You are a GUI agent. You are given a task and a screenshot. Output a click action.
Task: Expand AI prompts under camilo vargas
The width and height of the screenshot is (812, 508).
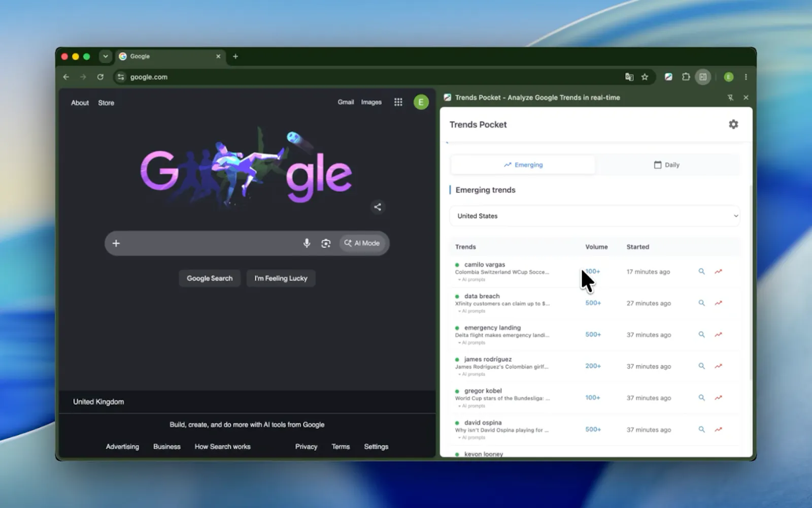tap(471, 279)
